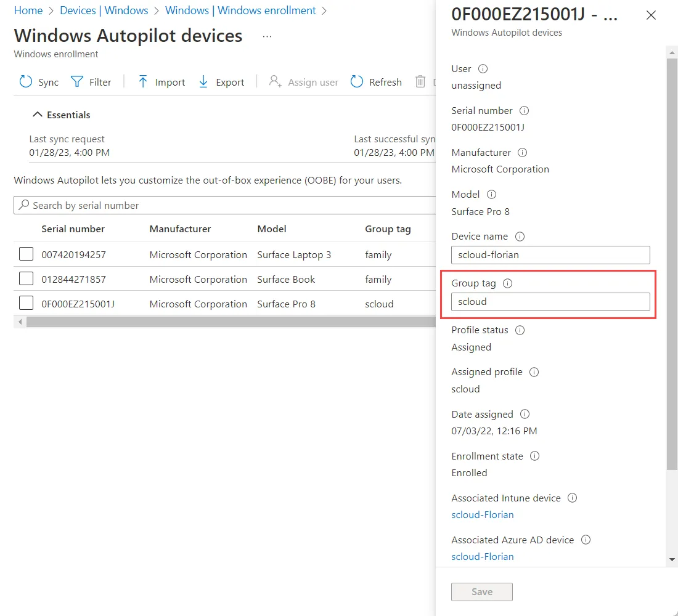This screenshot has width=678, height=616.
Task: Click serial number 0F000EZ215001J in table
Action: (78, 304)
